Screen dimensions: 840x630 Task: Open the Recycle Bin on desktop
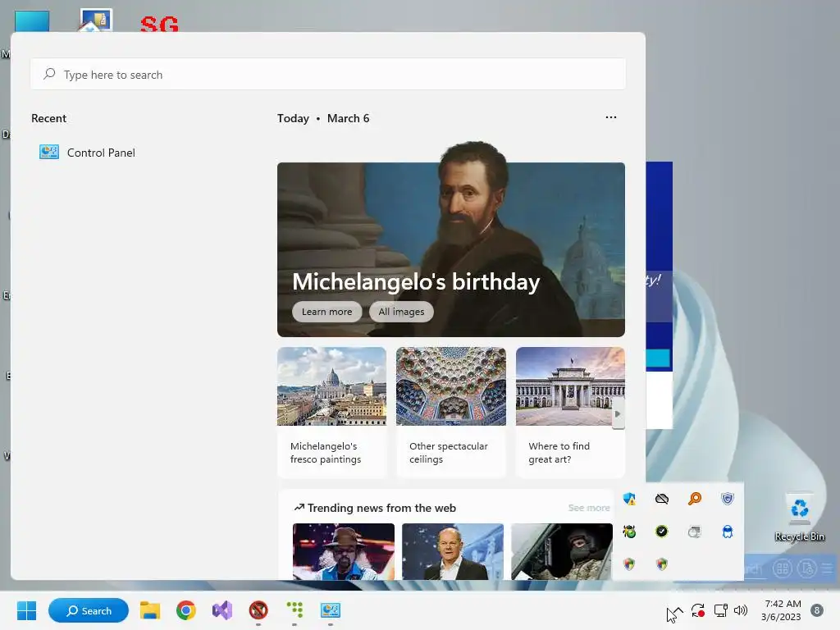pyautogui.click(x=799, y=517)
